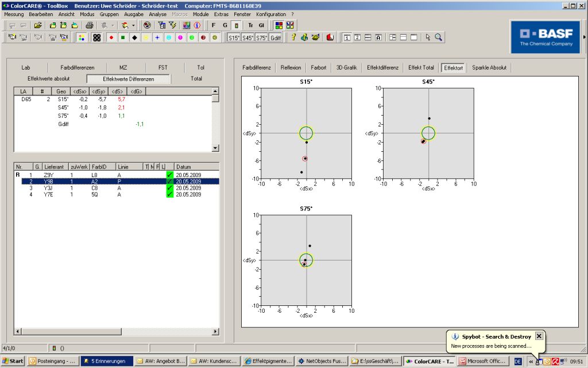Screen dimensions: 588x368
Task: Click the Effektwerte absolut button
Action: pyautogui.click(x=49, y=78)
